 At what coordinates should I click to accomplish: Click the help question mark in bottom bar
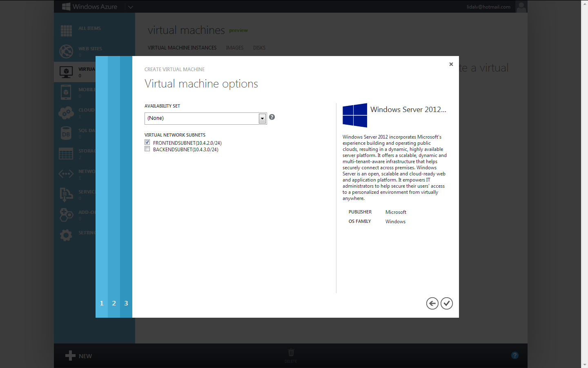(515, 355)
